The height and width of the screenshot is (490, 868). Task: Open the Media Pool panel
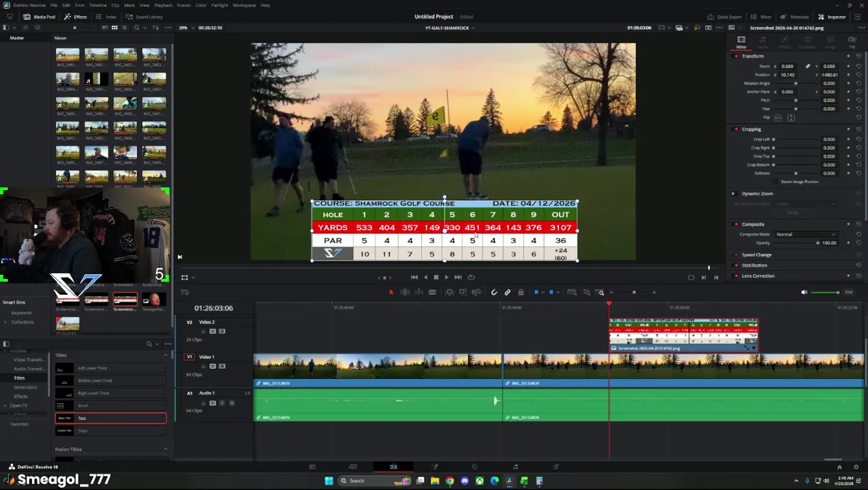tap(40, 16)
